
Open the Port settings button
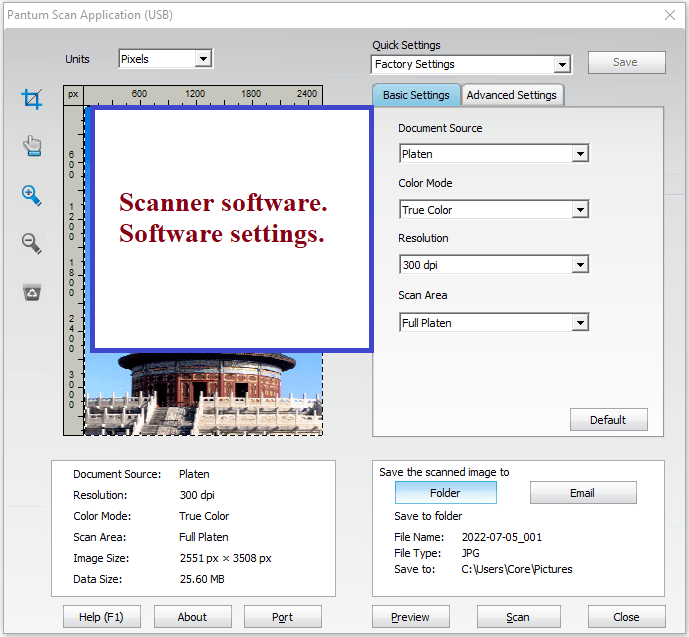[282, 617]
